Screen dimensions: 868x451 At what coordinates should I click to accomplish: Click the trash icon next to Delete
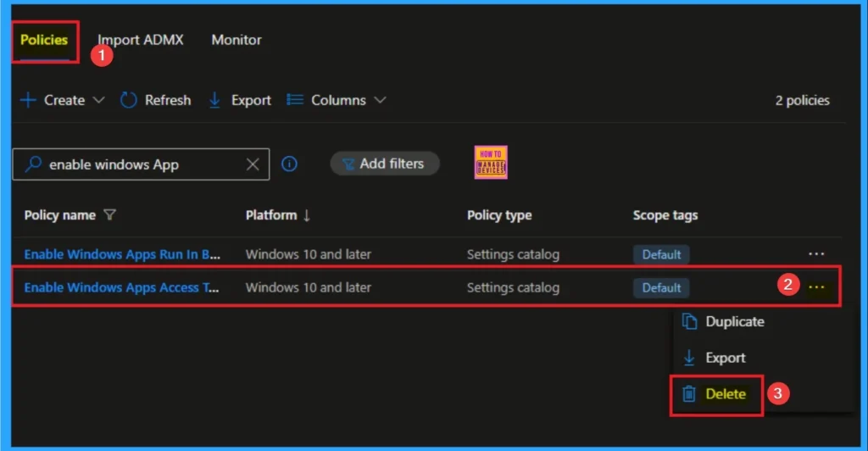[690, 394]
